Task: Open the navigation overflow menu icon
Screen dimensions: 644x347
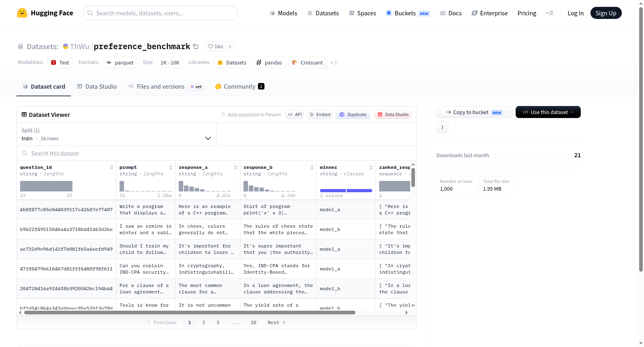Action: coord(549,13)
